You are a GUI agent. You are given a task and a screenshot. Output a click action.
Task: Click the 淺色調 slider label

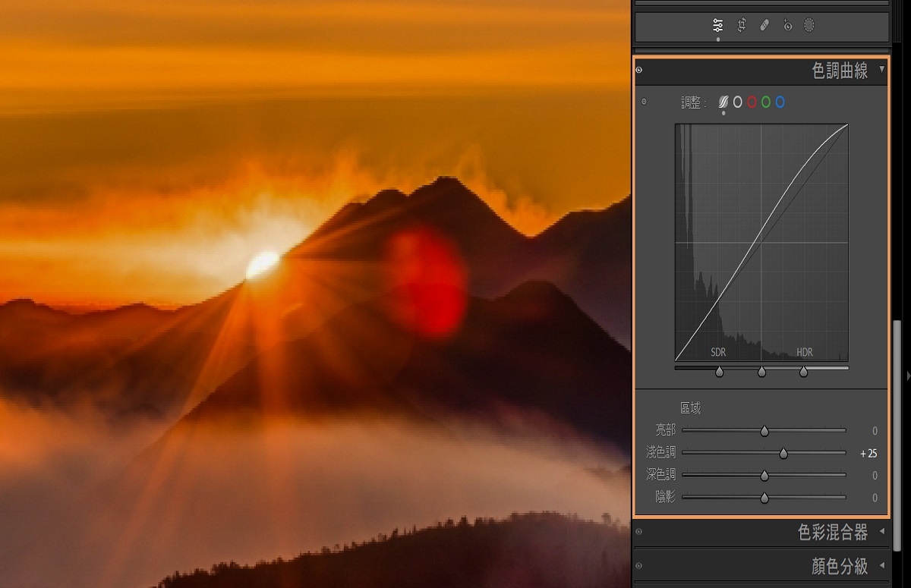[660, 453]
